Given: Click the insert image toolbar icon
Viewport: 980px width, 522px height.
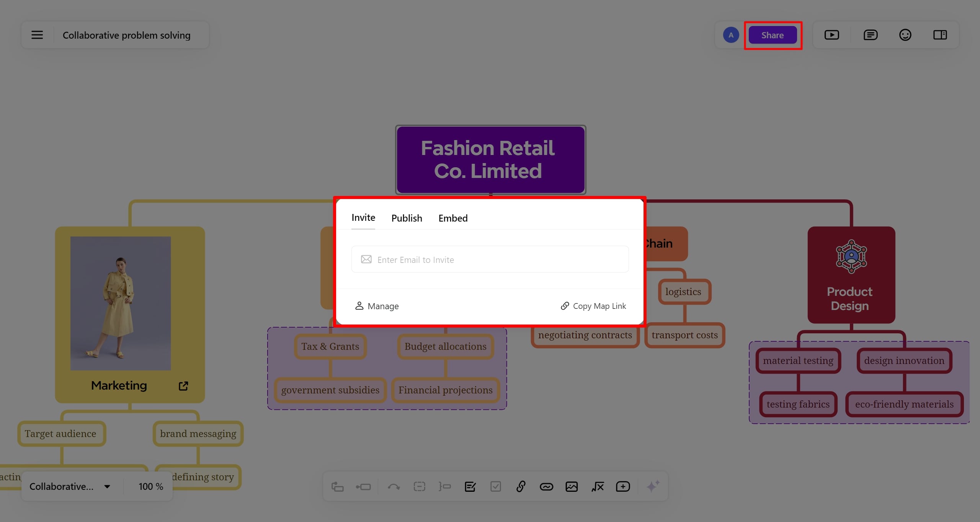Looking at the screenshot, I should point(572,486).
